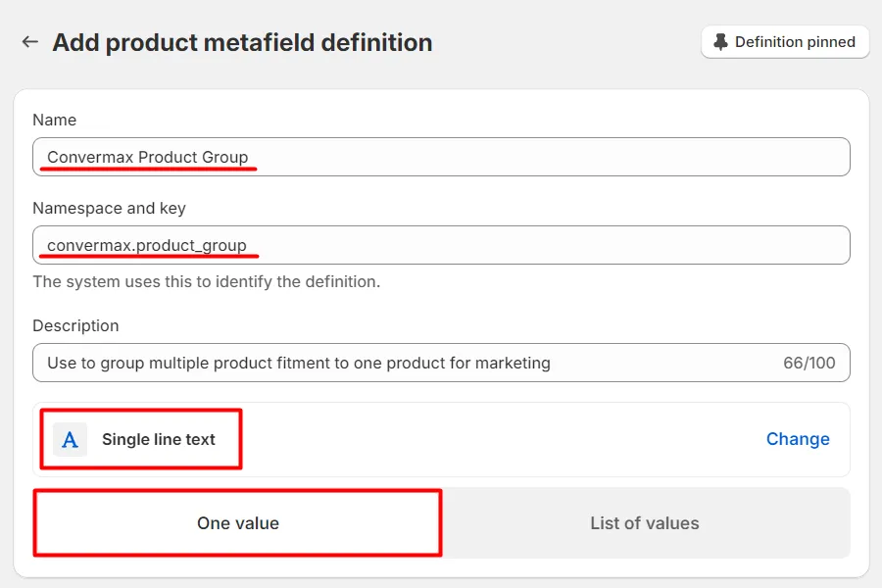The height and width of the screenshot is (588, 882).
Task: Click the Change link for field type
Action: 797,439
